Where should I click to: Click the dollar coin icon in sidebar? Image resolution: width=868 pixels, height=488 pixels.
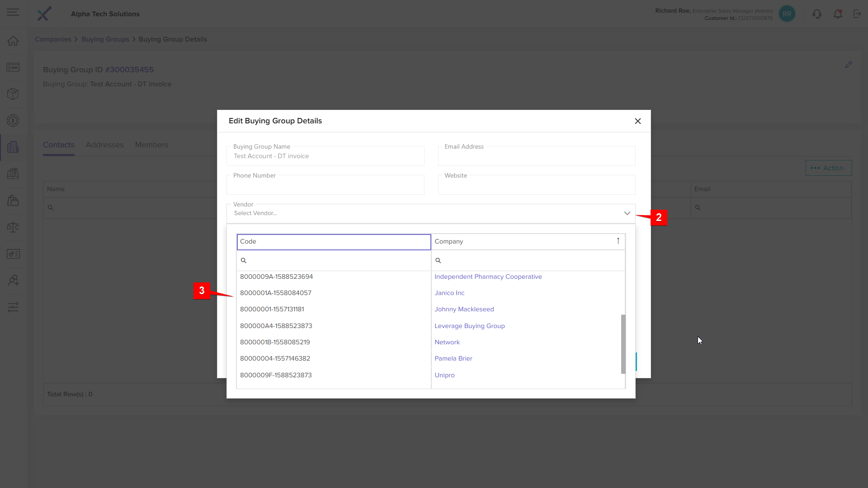(x=13, y=121)
